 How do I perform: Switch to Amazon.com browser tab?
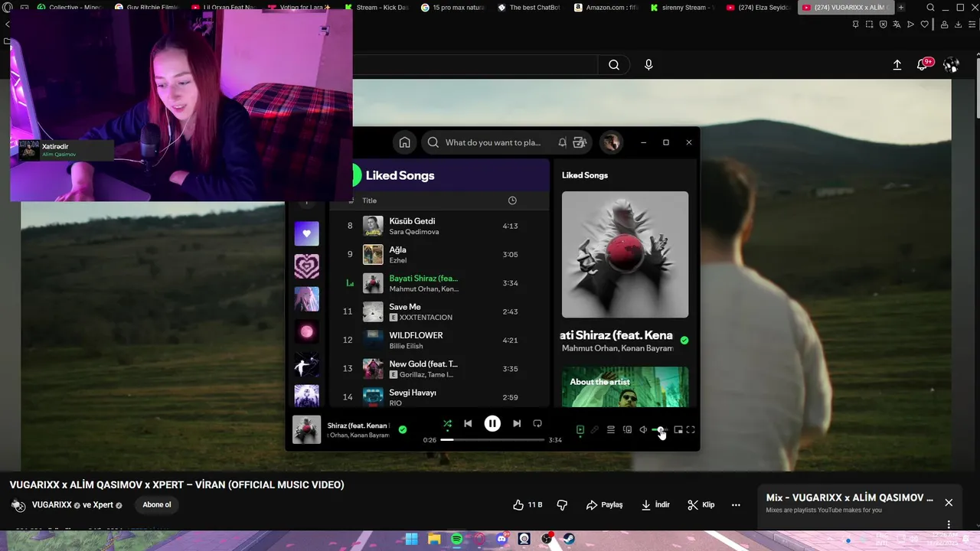pyautogui.click(x=605, y=8)
